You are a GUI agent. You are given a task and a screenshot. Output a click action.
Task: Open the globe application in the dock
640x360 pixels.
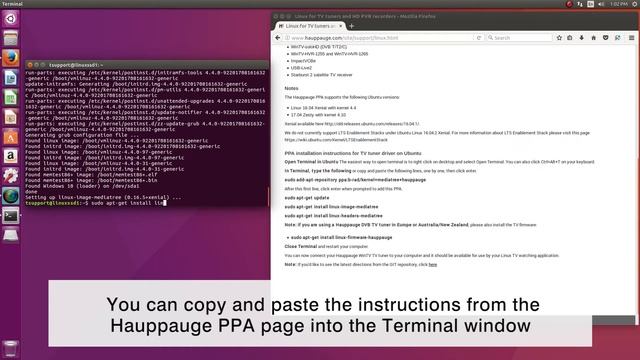tap(11, 196)
